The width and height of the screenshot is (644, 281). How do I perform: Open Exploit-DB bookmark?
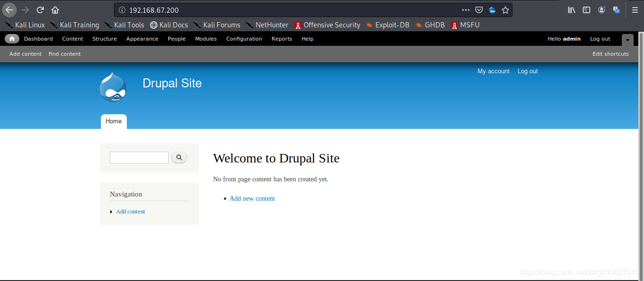[388, 25]
